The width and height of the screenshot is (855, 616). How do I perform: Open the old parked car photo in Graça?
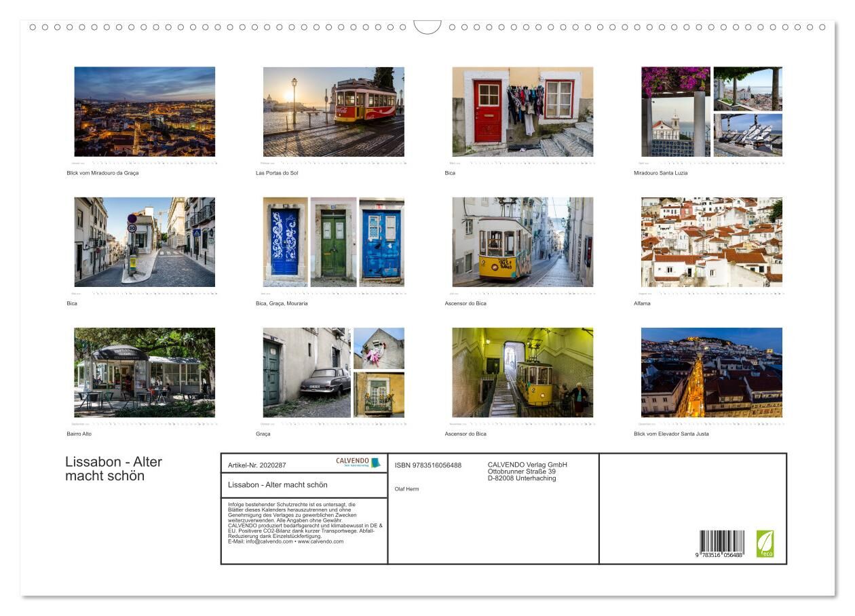(307, 372)
